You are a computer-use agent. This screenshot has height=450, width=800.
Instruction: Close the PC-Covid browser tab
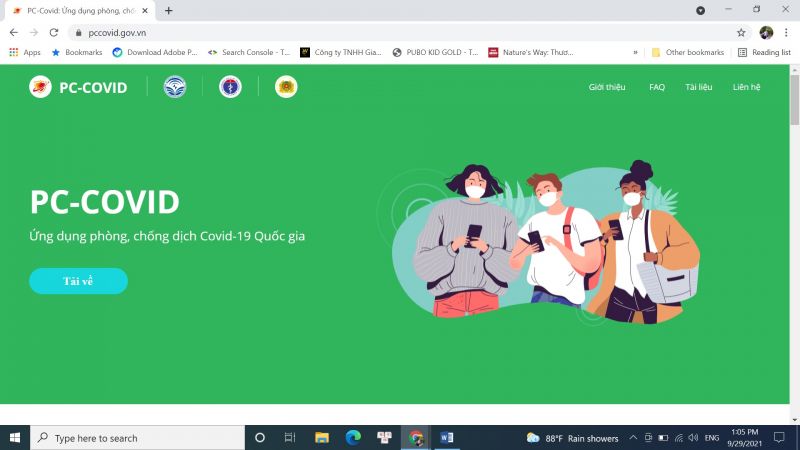point(145,10)
